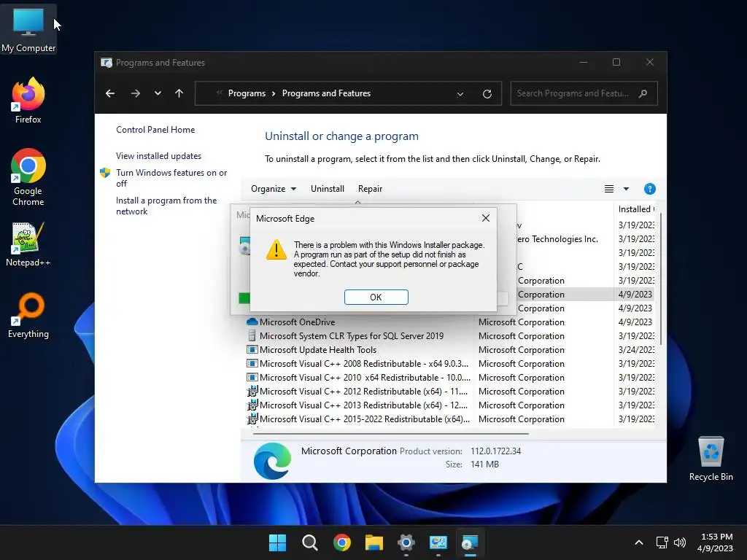Open Control Panel Home link
This screenshot has width=747, height=560.
(x=155, y=130)
